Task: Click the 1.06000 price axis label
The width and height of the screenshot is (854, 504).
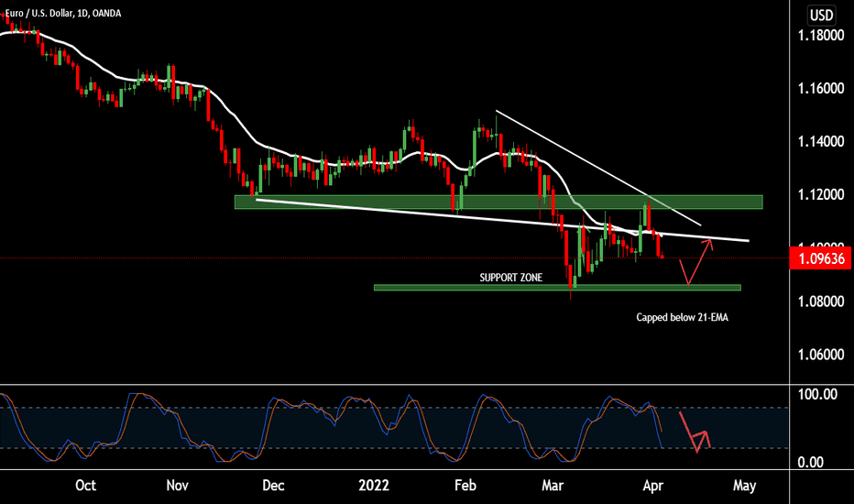Action: point(821,355)
